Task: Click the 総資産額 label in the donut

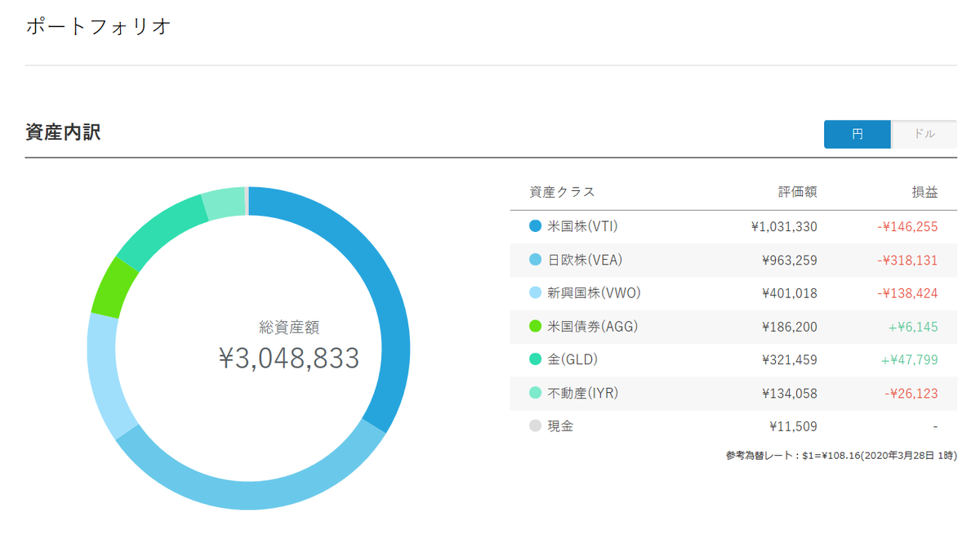Action: [289, 327]
